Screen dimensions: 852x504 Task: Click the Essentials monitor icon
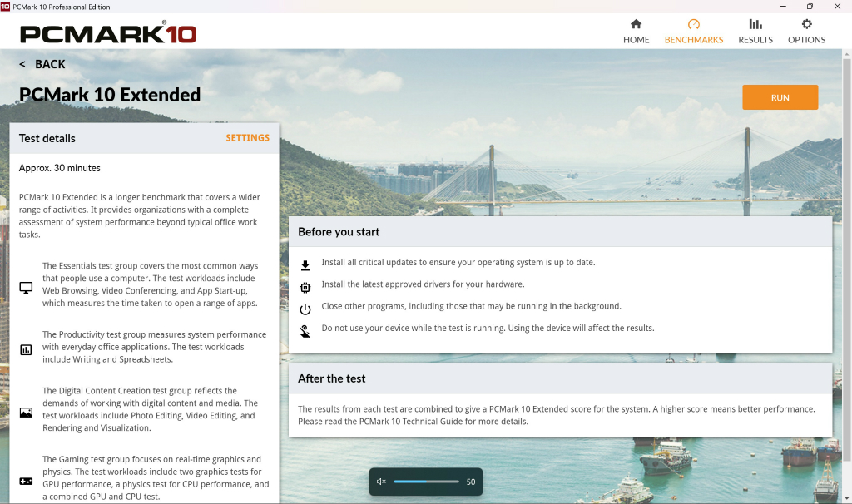click(x=26, y=287)
